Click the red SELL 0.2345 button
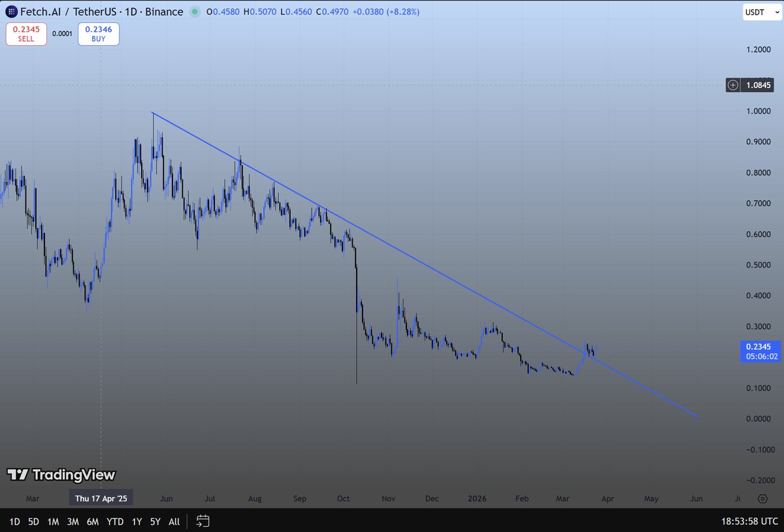 coord(26,34)
